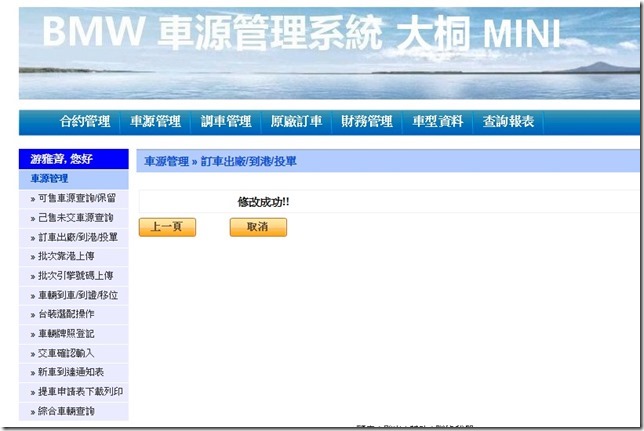The height and width of the screenshot is (431, 644).
Task: Open 提車申請表下載列印 sidebar link
Action: 74,392
